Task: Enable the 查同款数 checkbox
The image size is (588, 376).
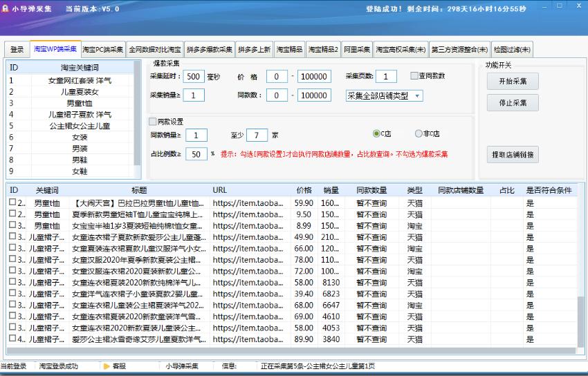Action: pos(414,75)
